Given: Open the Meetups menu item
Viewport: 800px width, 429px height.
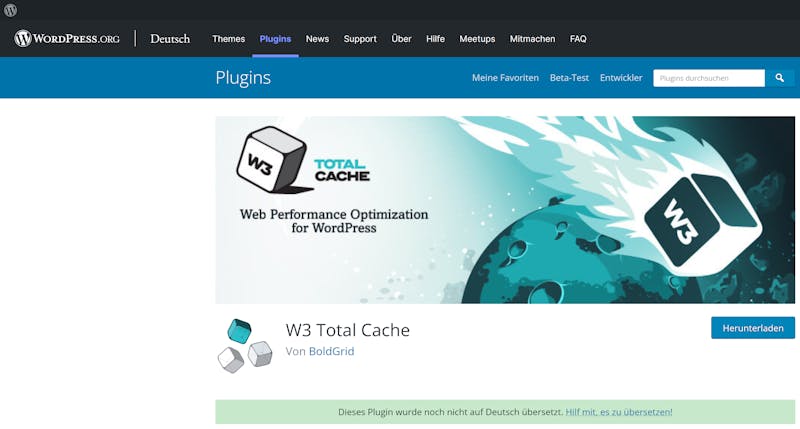Looking at the screenshot, I should [477, 39].
